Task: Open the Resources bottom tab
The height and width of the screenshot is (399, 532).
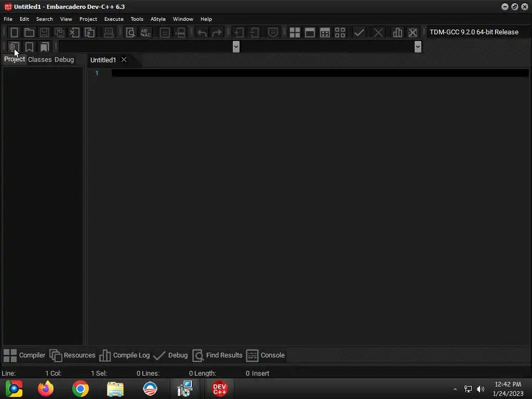Action: pos(73,355)
